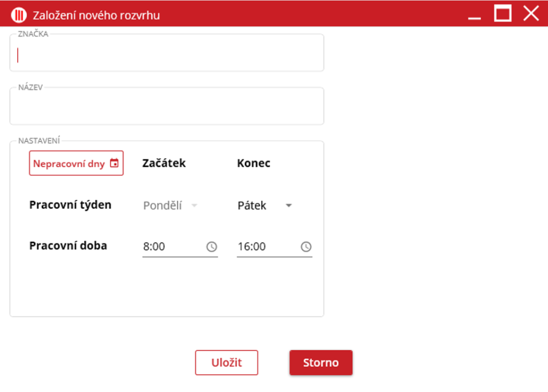Click the Začátek column heading
This screenshot has height=392, width=548.
[164, 164]
